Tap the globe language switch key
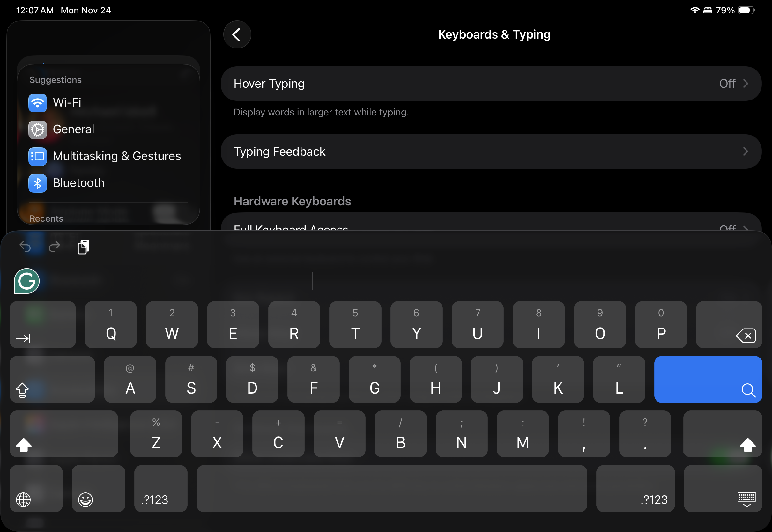772x532 pixels. point(36,488)
